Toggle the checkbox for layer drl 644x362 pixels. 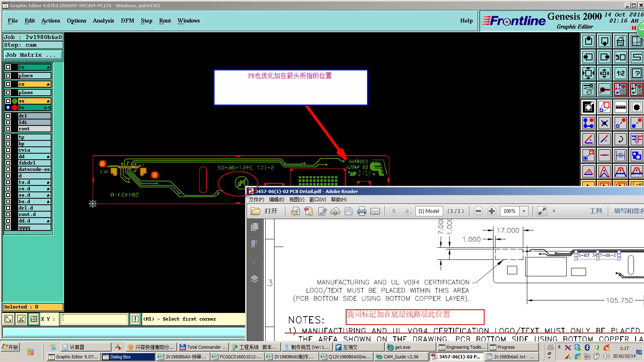[8, 116]
